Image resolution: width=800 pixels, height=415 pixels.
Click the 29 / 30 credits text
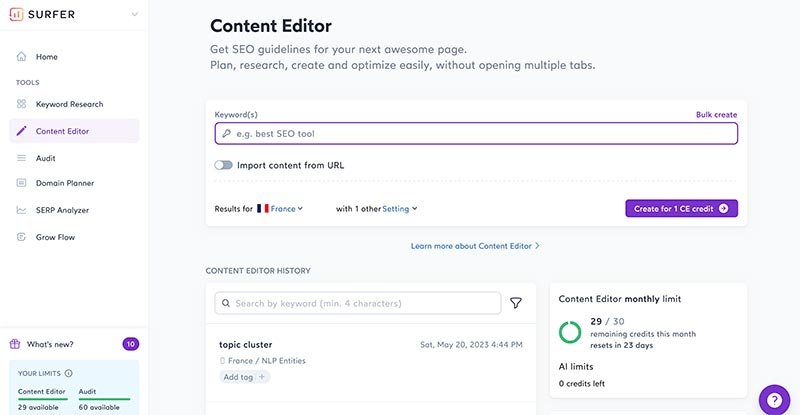tap(607, 322)
